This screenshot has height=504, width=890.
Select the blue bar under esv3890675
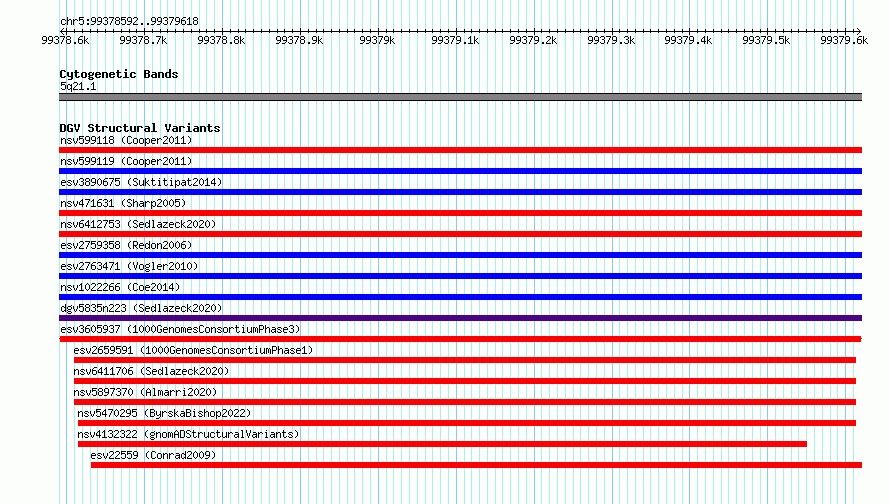pyautogui.click(x=460, y=192)
